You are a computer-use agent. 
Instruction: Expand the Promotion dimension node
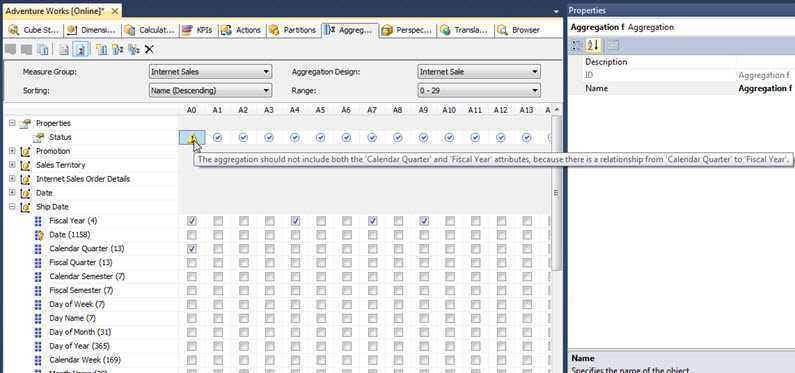[x=12, y=151]
